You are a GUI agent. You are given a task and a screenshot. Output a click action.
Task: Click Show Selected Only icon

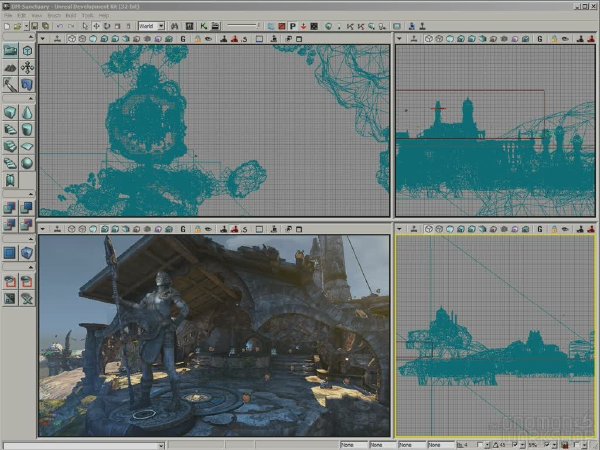pyautogui.click(x=10, y=281)
